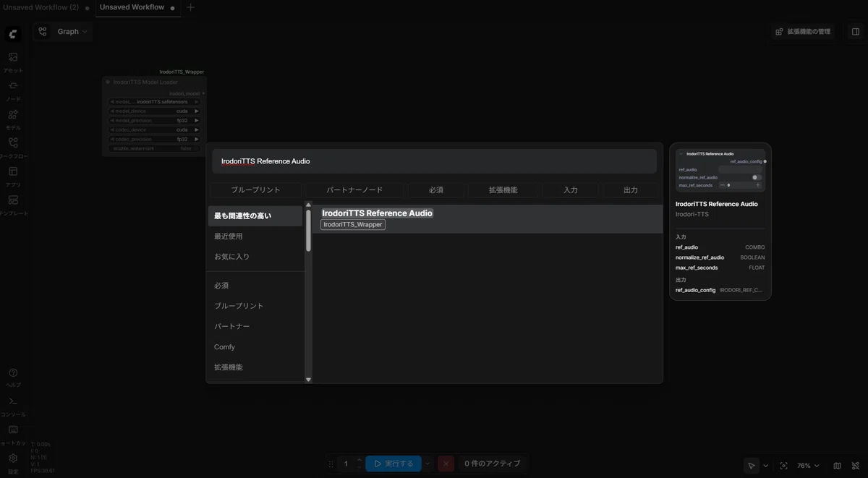Select the 出力 filter chip
This screenshot has width=868, height=478.
tap(630, 190)
